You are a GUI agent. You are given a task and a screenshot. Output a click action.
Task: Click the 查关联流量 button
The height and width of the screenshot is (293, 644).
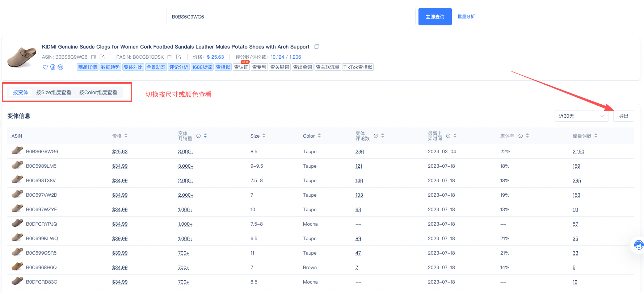[x=328, y=67]
